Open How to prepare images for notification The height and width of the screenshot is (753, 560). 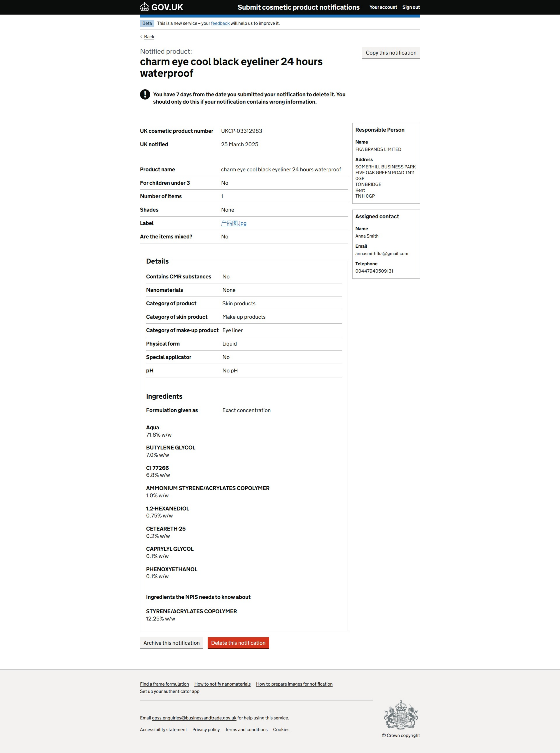294,684
